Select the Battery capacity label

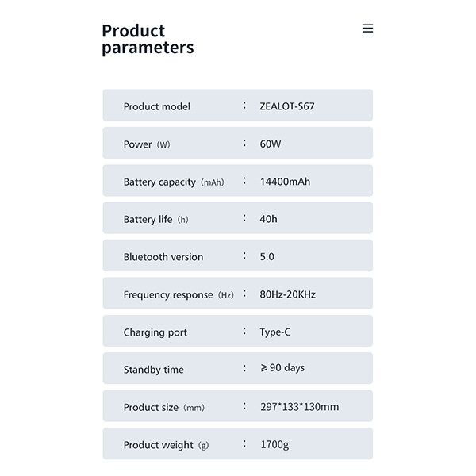pos(173,182)
